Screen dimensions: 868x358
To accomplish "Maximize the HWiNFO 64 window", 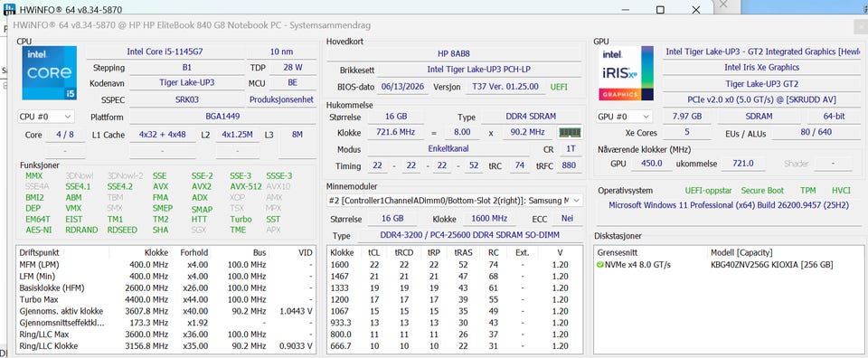I will click(660, 10).
